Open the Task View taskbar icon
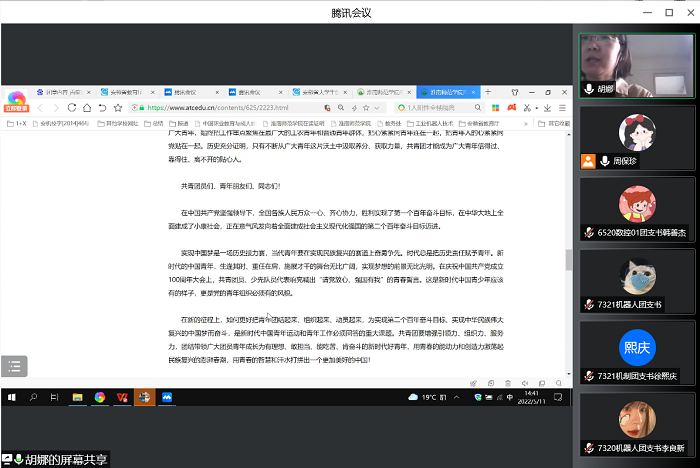700x468 pixels. pos(54,397)
